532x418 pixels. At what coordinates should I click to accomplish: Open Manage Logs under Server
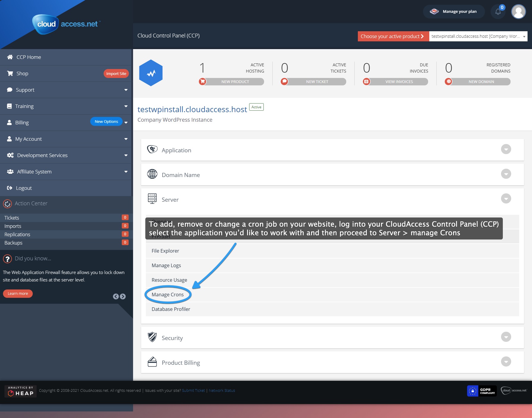332,265
